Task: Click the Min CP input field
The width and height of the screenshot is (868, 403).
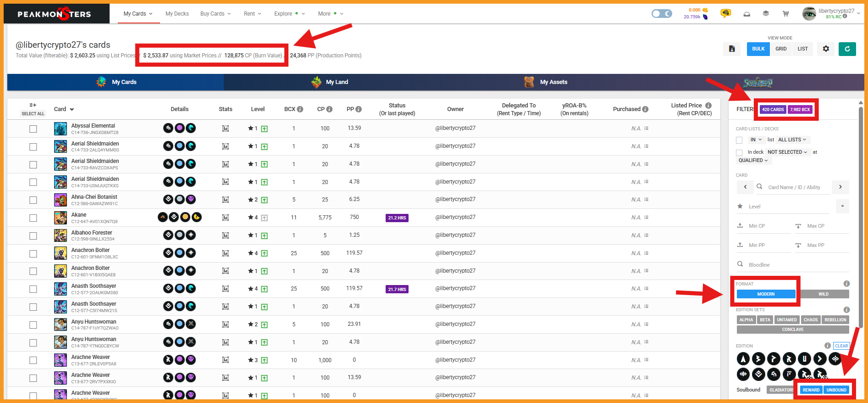Action: (763, 226)
